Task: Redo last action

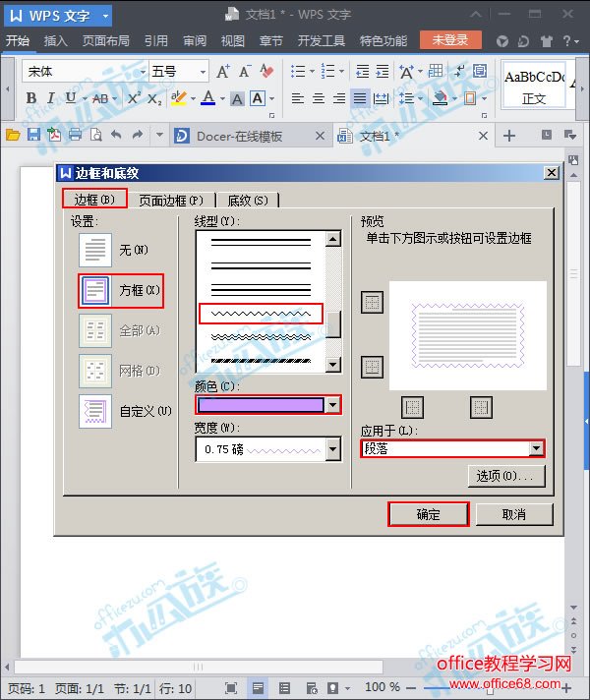Action: [137, 135]
